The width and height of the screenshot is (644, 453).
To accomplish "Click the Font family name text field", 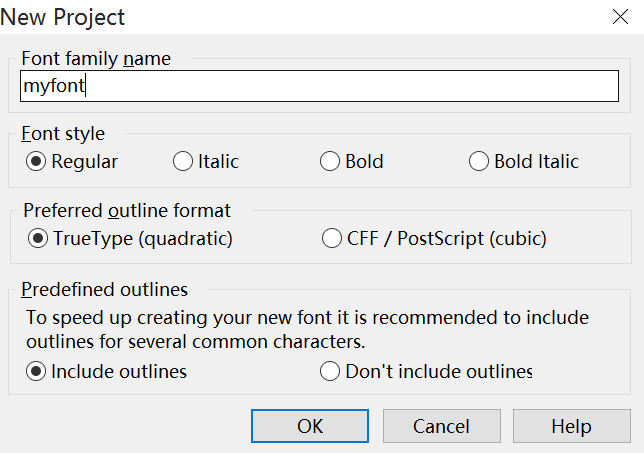I will [319, 86].
